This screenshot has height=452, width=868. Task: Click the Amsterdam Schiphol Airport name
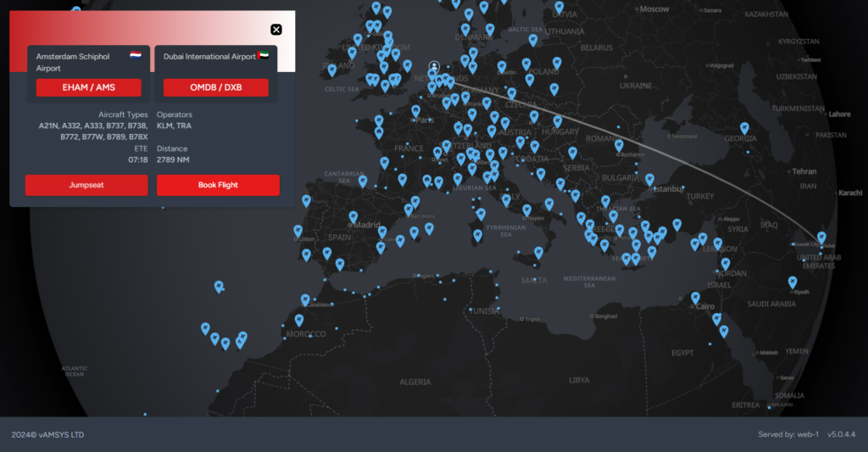click(73, 62)
